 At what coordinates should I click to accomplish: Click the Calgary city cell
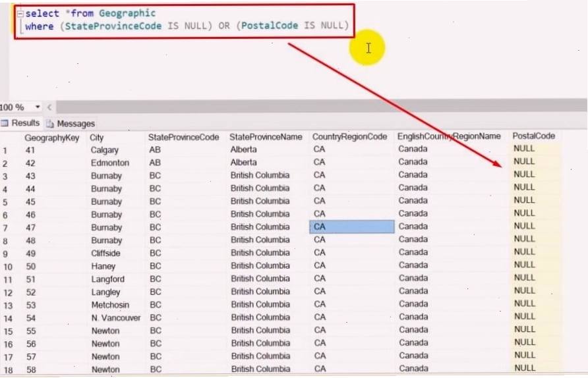pyautogui.click(x=105, y=150)
